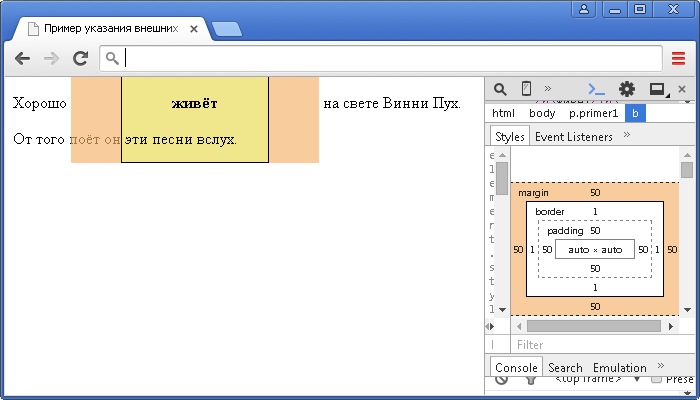Focus the Filter input field
Image resolution: width=700 pixels, height=400 pixels.
(x=600, y=344)
